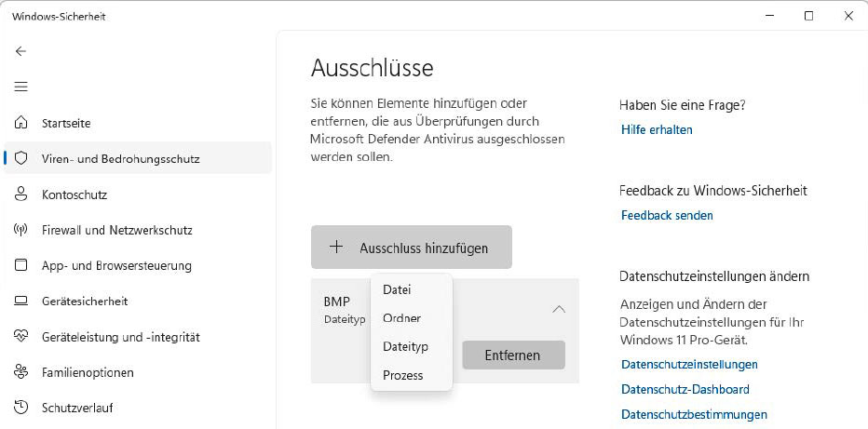Choose Datei from the exclusion menu
The image size is (868, 429).
[x=397, y=290]
